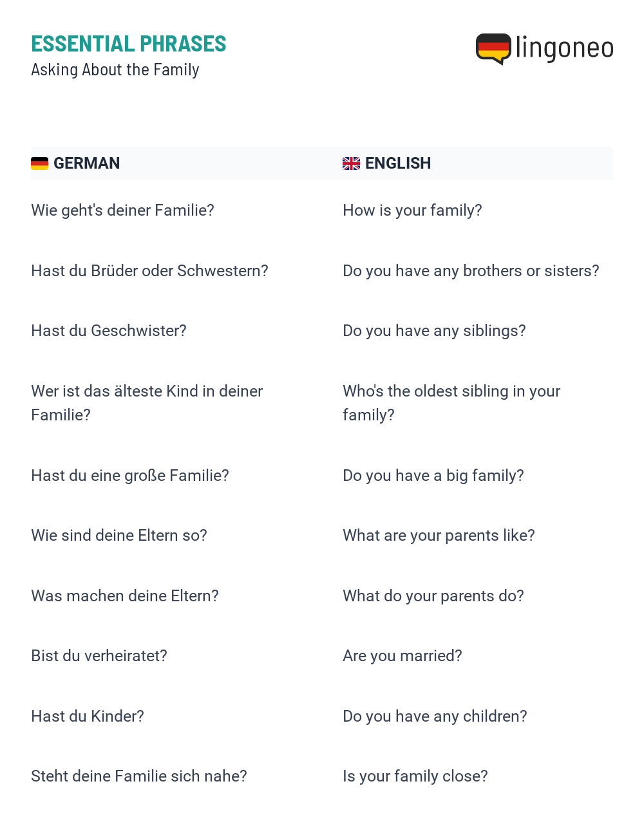Click the UK flag icon beside ENGLISH

(x=351, y=164)
